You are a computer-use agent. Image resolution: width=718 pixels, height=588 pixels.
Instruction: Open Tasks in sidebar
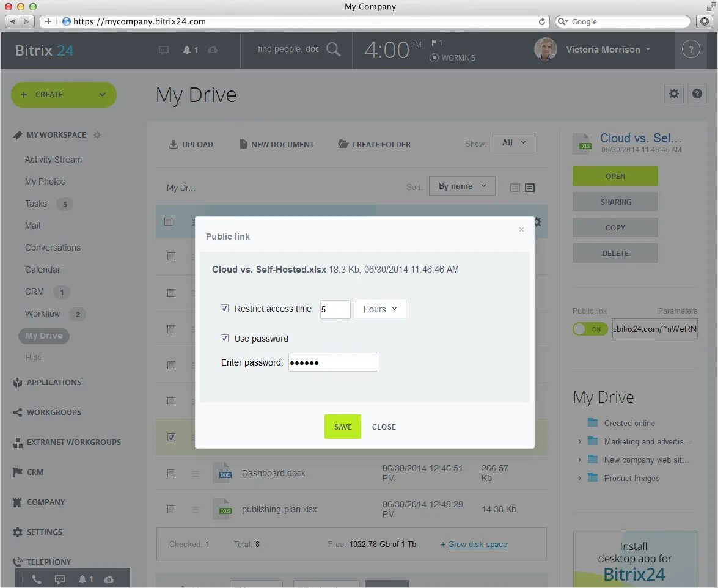(35, 204)
